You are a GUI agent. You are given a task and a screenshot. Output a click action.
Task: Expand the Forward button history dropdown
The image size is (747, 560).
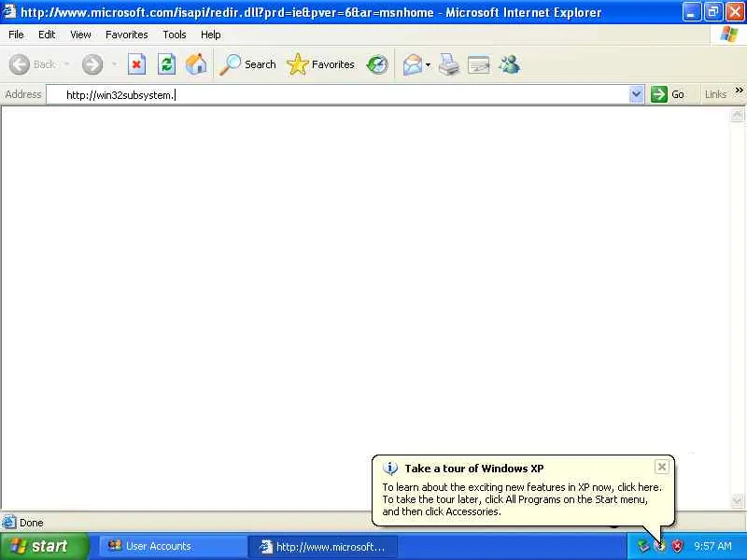tap(114, 64)
